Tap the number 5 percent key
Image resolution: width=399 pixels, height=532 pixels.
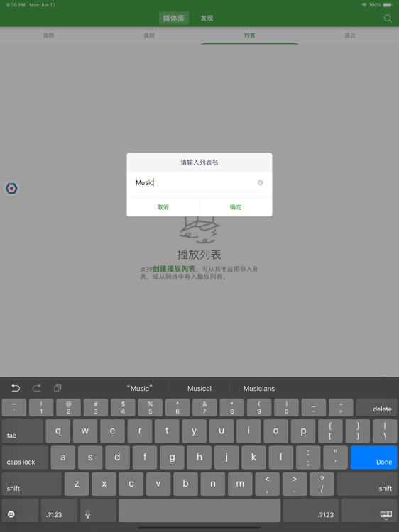150,407
